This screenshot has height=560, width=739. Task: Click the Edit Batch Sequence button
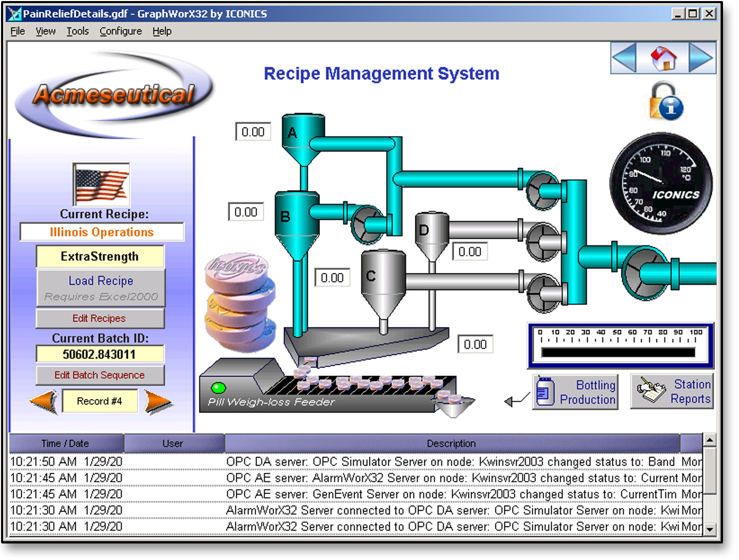pos(100,375)
